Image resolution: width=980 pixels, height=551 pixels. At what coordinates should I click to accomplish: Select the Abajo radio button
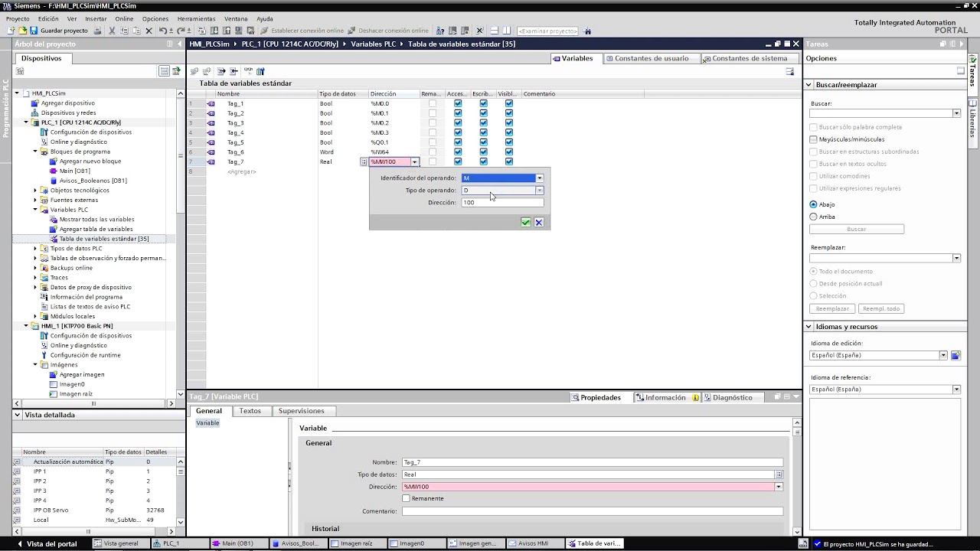click(814, 205)
